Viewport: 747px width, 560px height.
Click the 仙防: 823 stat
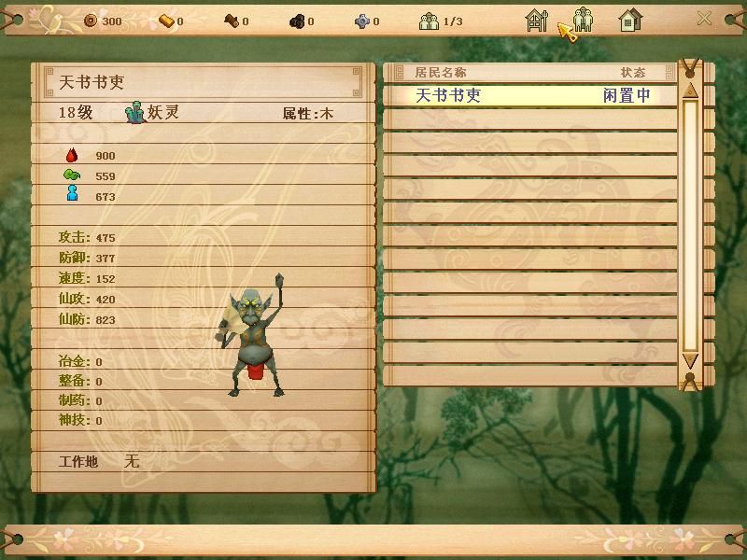click(x=87, y=319)
